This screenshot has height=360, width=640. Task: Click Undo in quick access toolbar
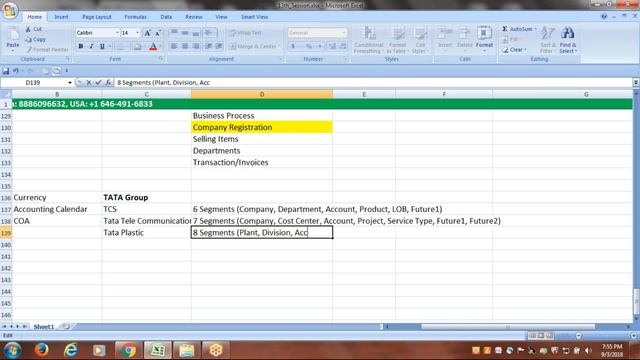(16, 71)
